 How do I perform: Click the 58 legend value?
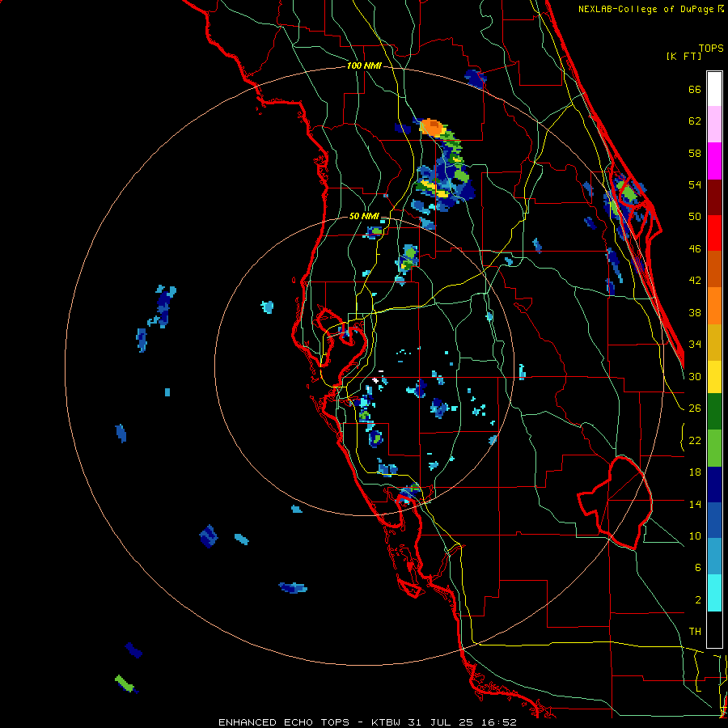(695, 153)
